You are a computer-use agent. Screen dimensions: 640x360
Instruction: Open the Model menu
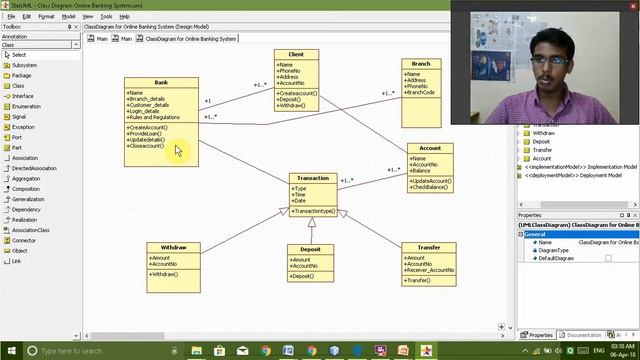click(x=68, y=17)
